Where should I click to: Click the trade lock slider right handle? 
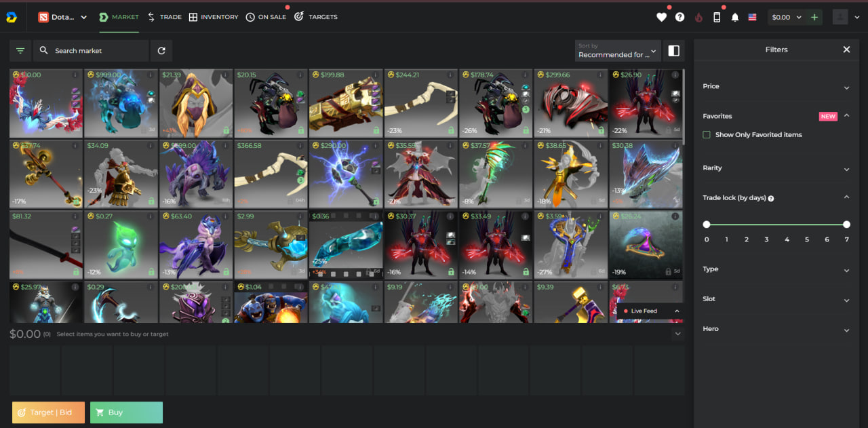[846, 225]
